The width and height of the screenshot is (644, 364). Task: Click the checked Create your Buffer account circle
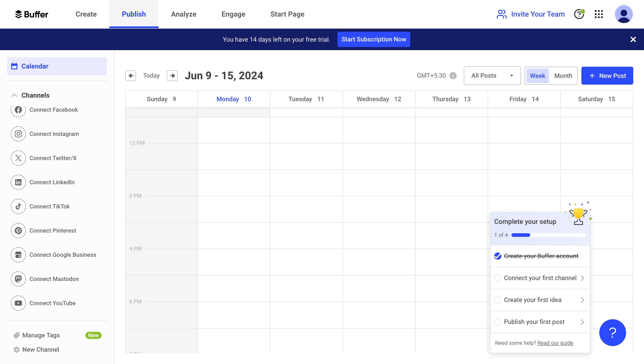[x=498, y=256]
